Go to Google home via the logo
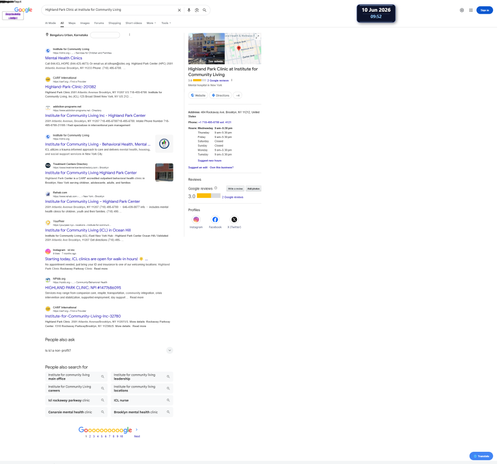Image resolution: width=500 pixels, height=464 pixels. [x=23, y=10]
